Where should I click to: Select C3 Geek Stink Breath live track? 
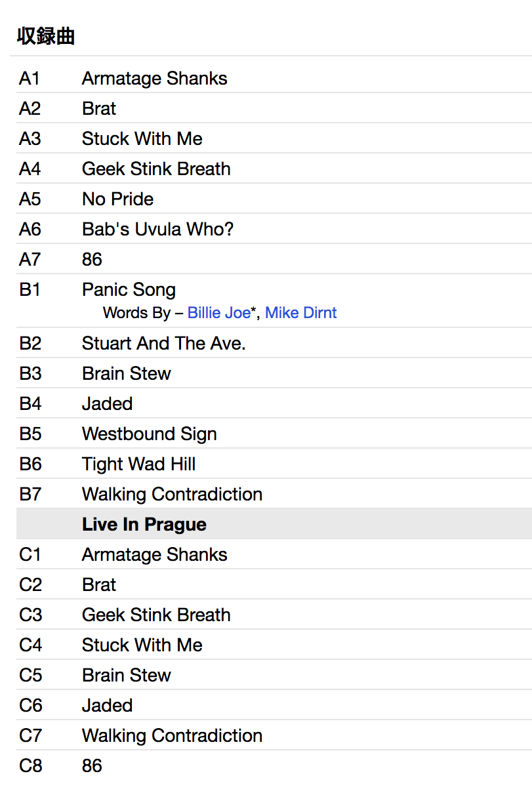(x=156, y=615)
